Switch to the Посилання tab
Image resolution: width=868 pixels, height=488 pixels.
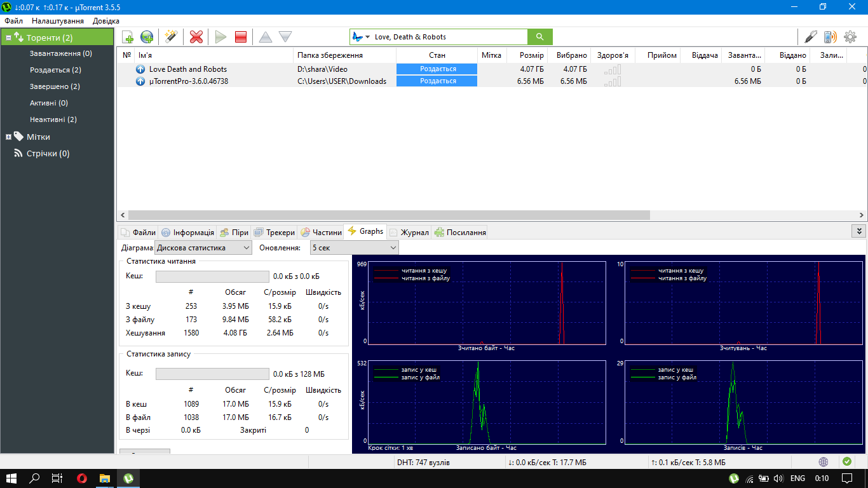pos(459,232)
